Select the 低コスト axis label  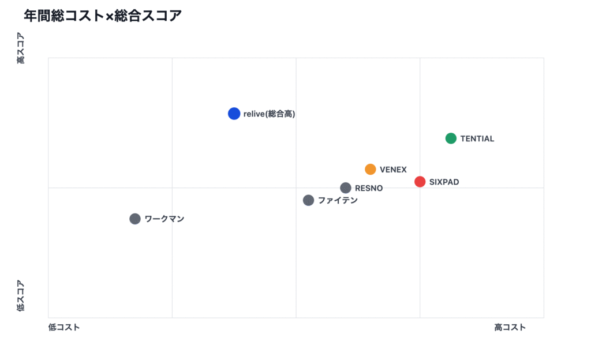click(x=64, y=327)
